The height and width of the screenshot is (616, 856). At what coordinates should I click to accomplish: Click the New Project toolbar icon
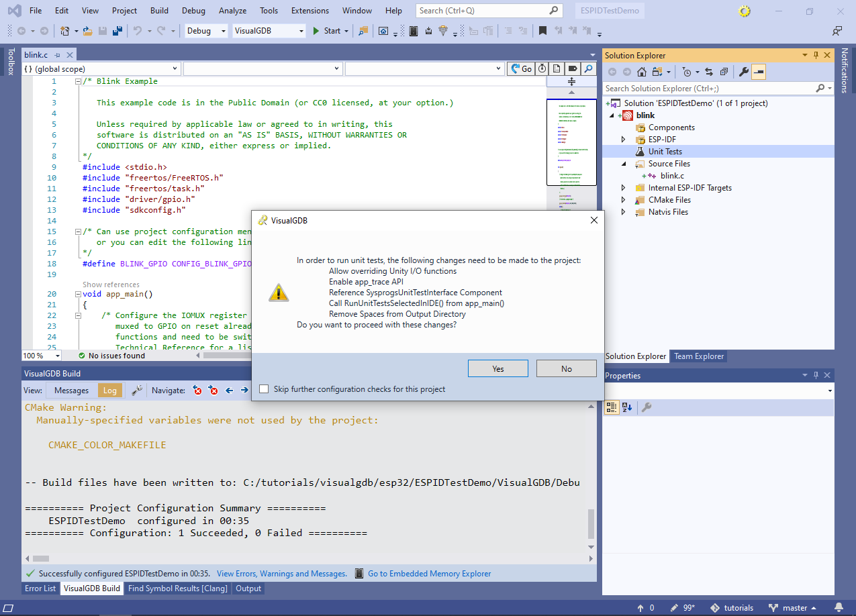pyautogui.click(x=64, y=31)
